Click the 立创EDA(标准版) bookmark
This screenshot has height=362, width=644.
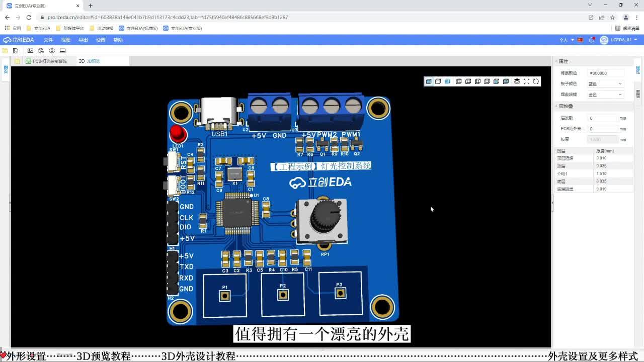pos(138,28)
